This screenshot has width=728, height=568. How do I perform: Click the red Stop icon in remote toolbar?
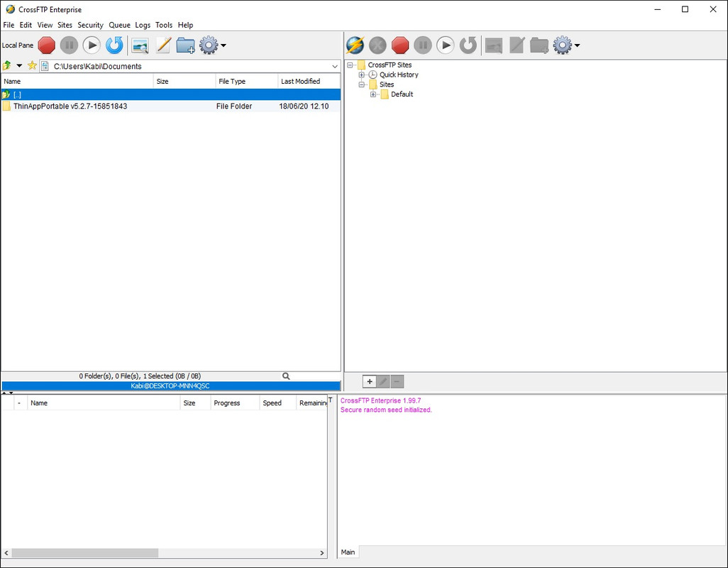coord(400,45)
